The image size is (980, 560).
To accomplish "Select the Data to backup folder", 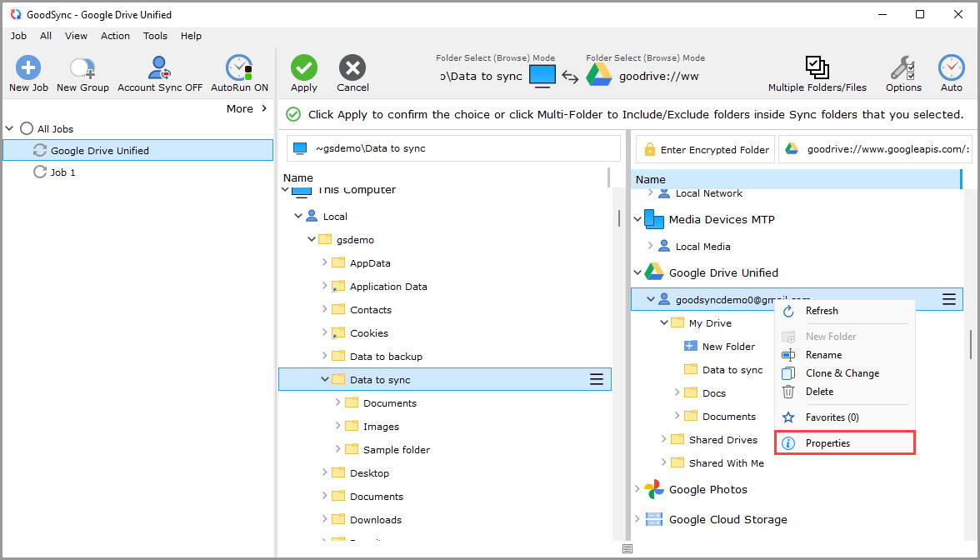I will [386, 357].
